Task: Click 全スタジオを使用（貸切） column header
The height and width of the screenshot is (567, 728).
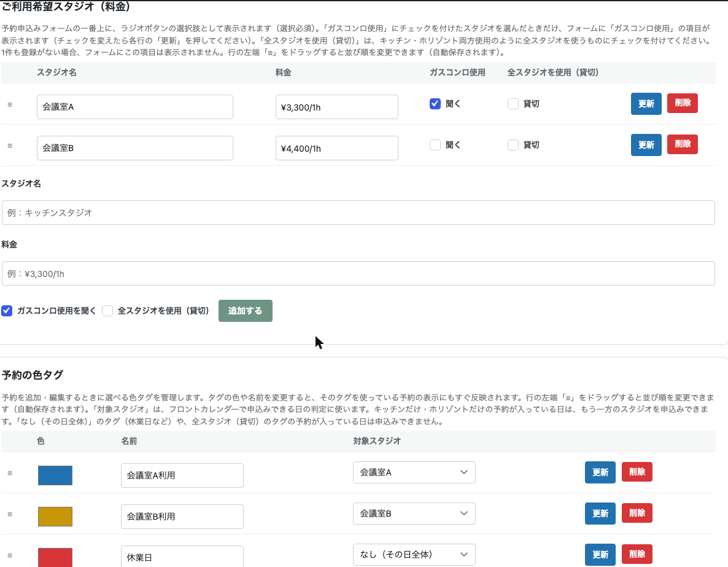Action: pos(553,72)
